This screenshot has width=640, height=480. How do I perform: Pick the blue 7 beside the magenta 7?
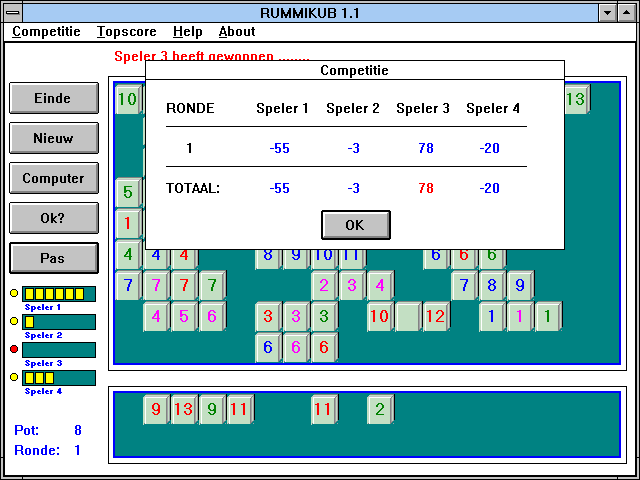pos(129,285)
